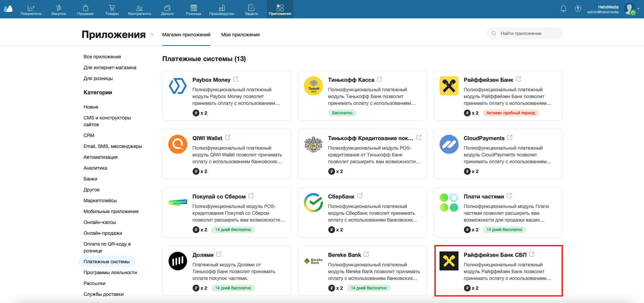Choose the CRM category
Image resolution: width=644 pixels, height=303 pixels.
[89, 135]
